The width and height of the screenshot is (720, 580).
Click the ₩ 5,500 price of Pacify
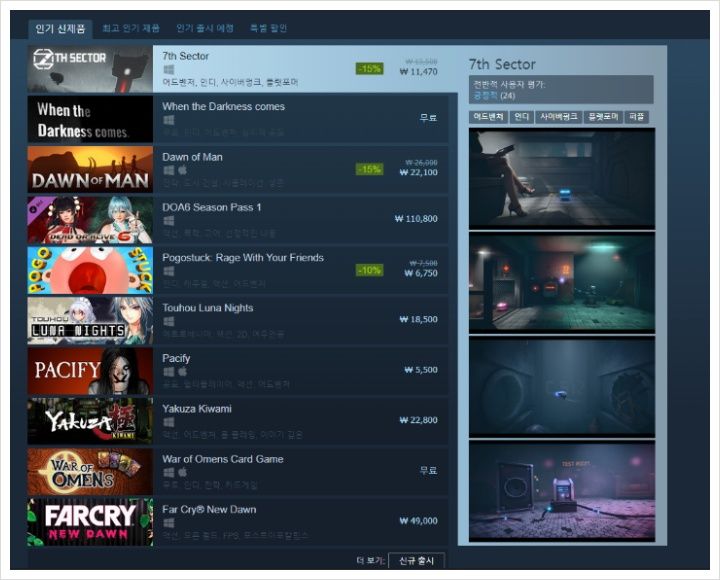[x=421, y=370]
